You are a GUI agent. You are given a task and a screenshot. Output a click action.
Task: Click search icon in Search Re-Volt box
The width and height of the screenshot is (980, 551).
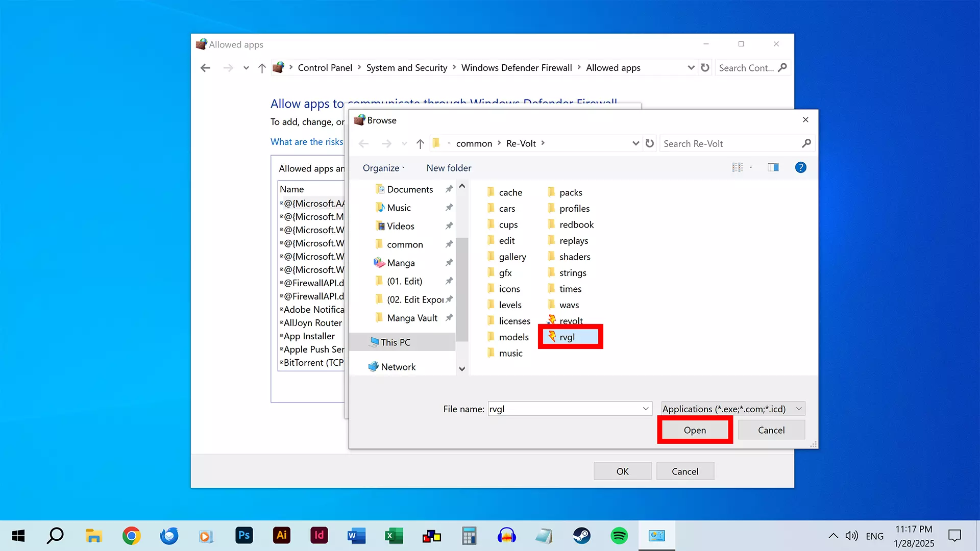point(806,143)
